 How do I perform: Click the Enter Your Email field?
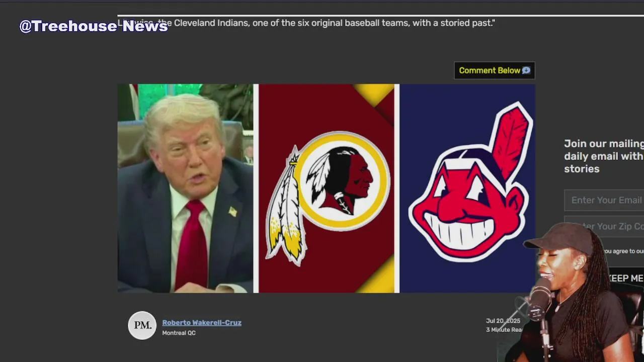[604, 200]
